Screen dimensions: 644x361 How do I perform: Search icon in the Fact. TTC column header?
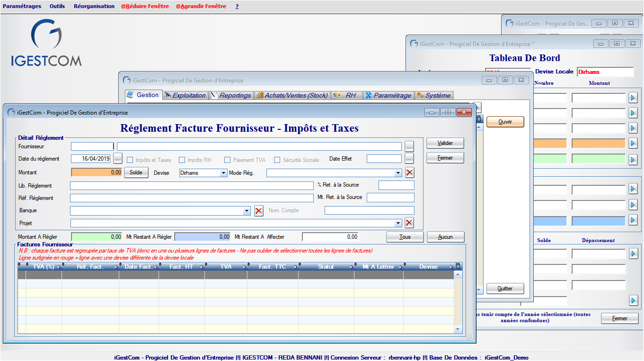pos(296,268)
